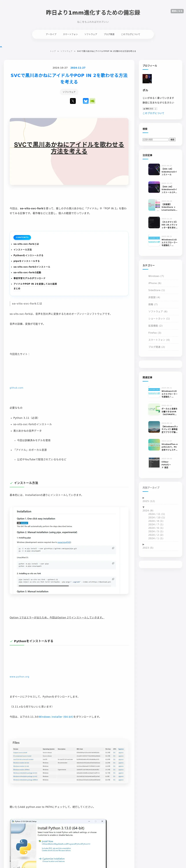
Task: Open the iOS 26.1 shutter sound article thumbnail
Action: (x=154, y=222)
